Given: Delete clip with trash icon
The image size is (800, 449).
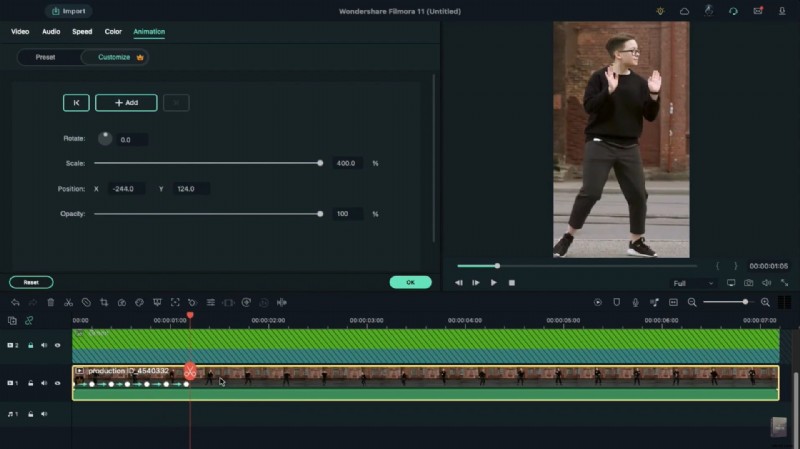Looking at the screenshot, I should (x=51, y=303).
